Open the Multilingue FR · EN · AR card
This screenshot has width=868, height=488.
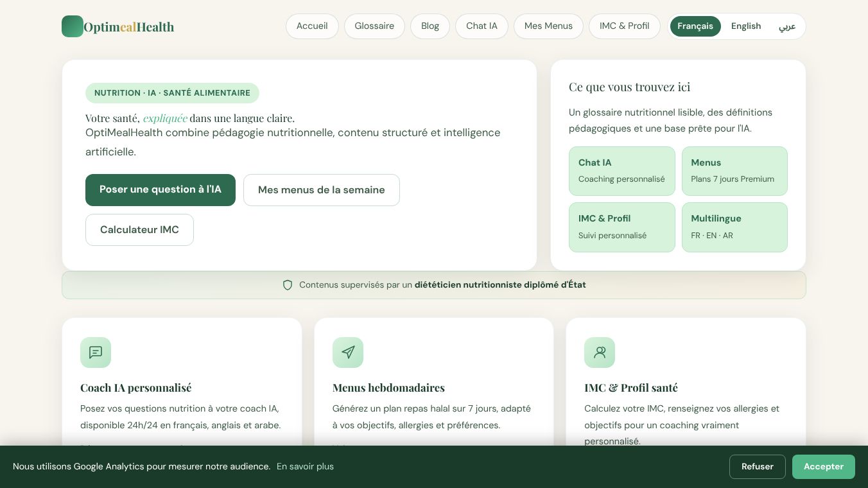[734, 227]
